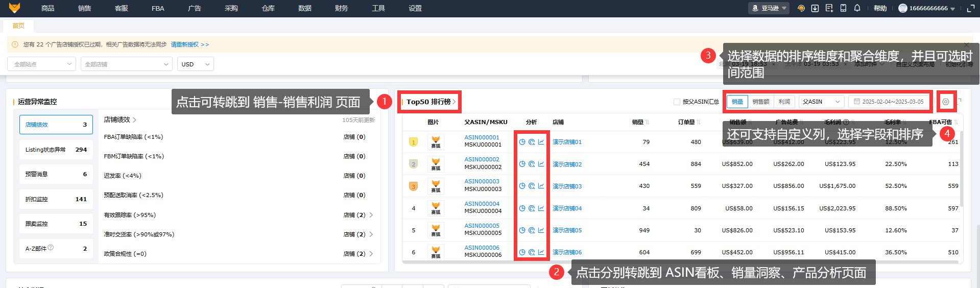Click 帮助 in top bar
Image resolution: width=980 pixels, height=288 pixels.
[x=880, y=8]
